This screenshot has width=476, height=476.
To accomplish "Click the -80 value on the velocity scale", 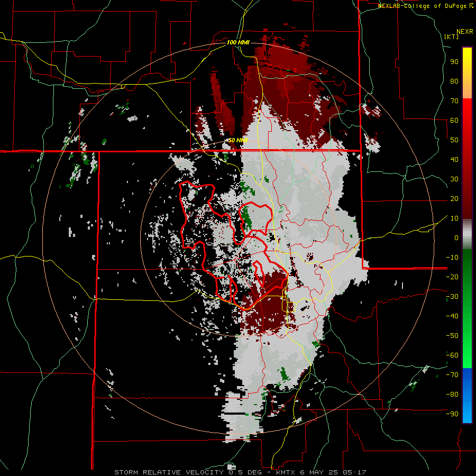I will [x=452, y=395].
